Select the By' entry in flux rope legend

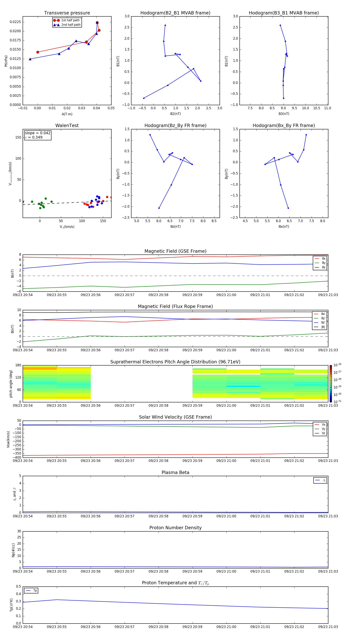(x=320, y=318)
